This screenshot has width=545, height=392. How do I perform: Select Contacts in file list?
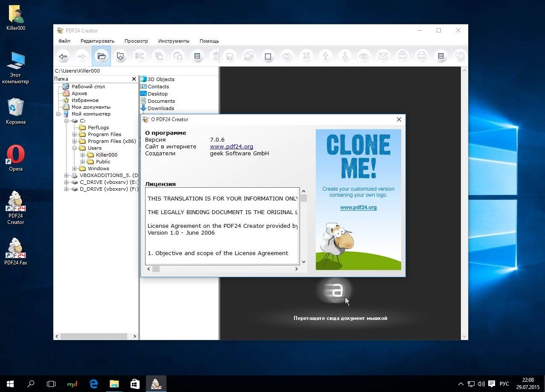point(158,87)
